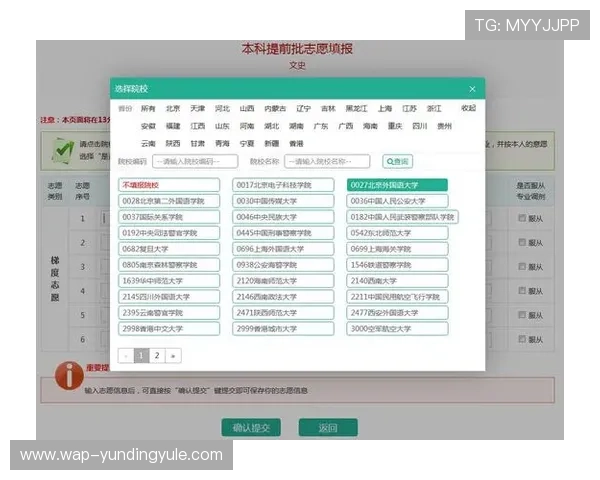
Task: Choose 3000空军航空大学
Action: 397,329
